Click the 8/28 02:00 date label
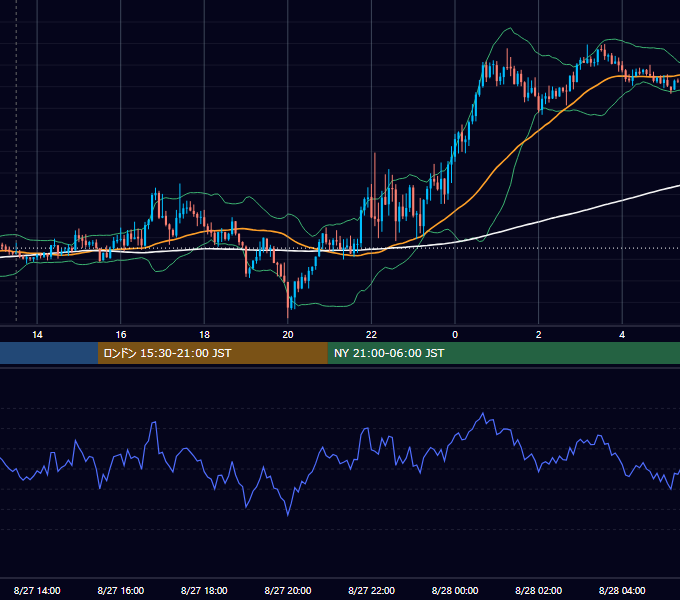 point(538,590)
